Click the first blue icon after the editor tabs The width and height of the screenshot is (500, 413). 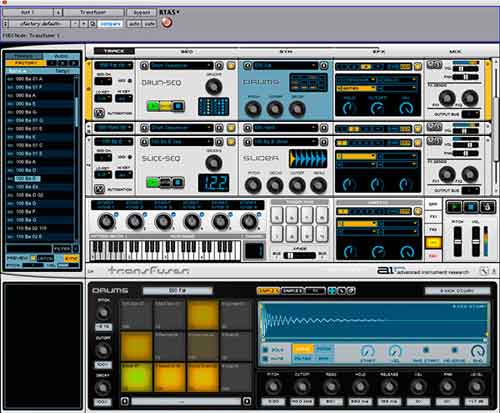(x=332, y=291)
